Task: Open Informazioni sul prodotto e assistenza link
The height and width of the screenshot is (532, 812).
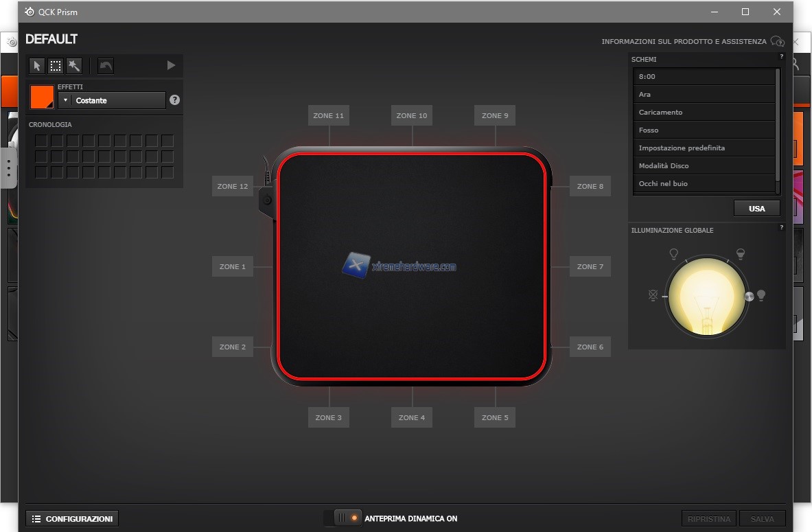Action: (x=684, y=42)
